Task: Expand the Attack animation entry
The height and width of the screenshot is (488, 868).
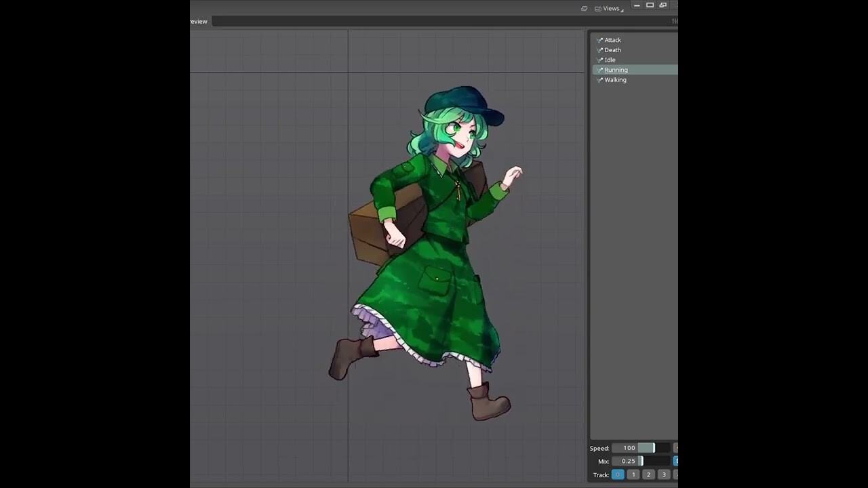Action: click(x=595, y=40)
